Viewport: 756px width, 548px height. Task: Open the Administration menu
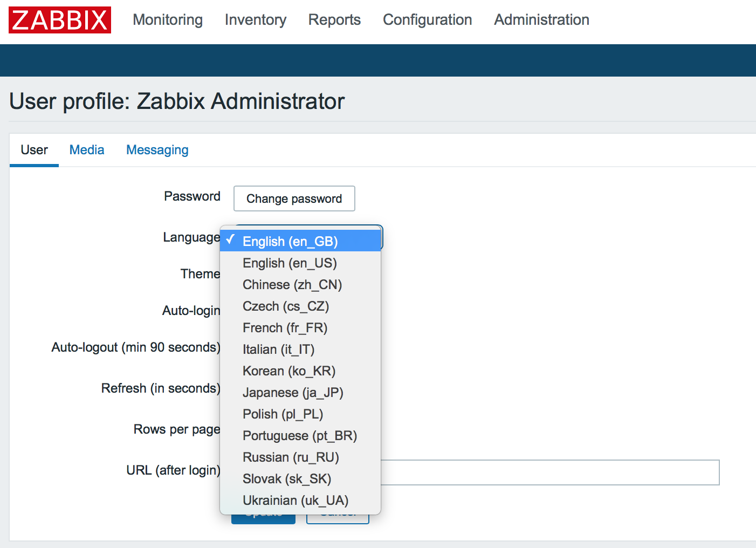click(x=542, y=20)
